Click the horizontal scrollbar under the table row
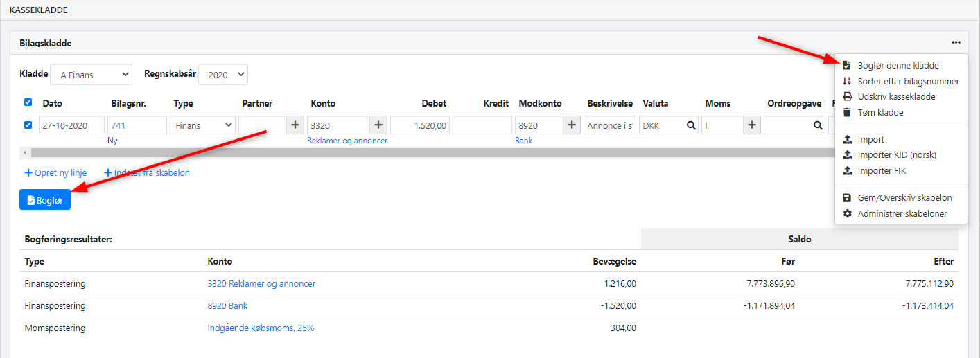The width and height of the screenshot is (980, 358). (416, 152)
